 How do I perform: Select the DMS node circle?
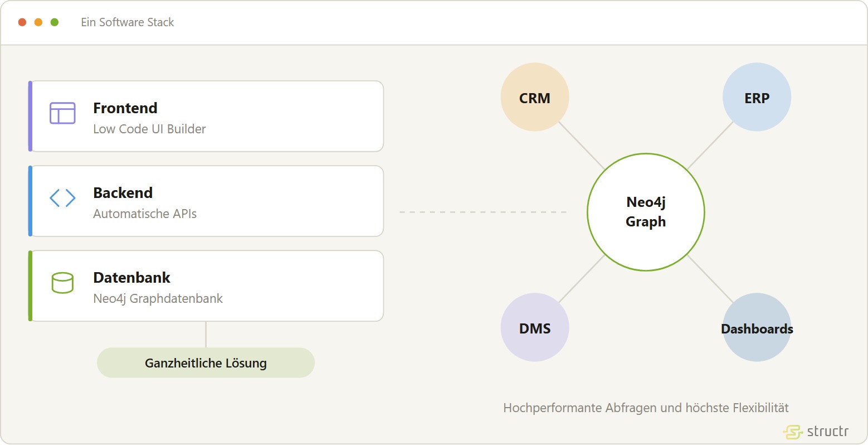pos(535,327)
